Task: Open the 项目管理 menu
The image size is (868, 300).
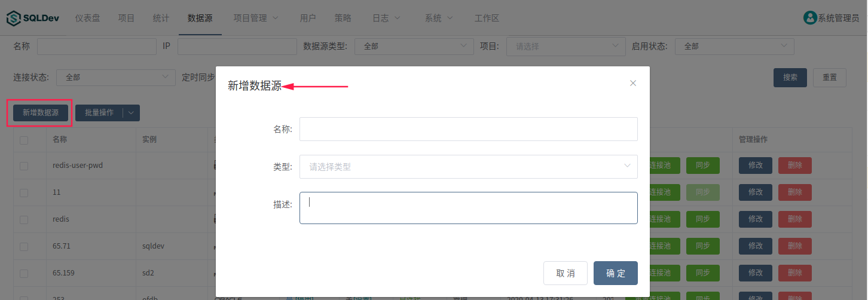Action: click(x=255, y=18)
